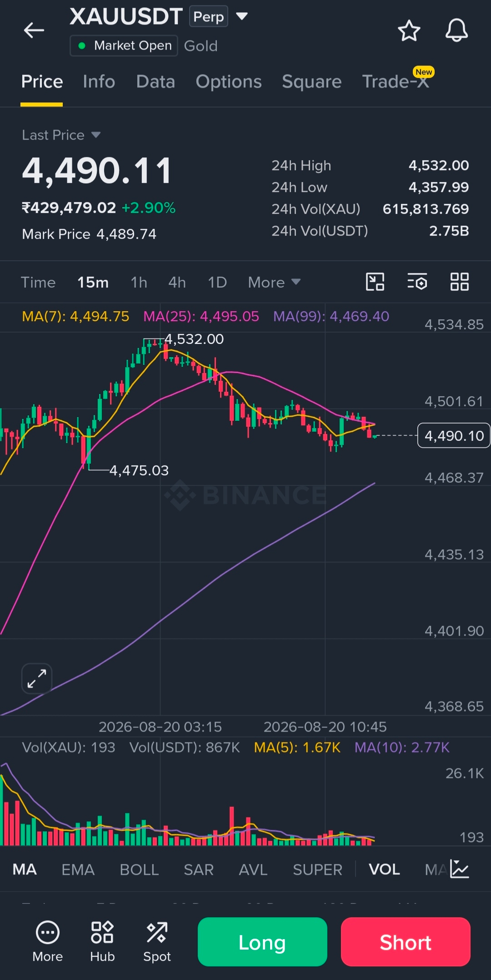Tap the green Long button
Viewport: 491px width, 980px height.
pos(262,941)
